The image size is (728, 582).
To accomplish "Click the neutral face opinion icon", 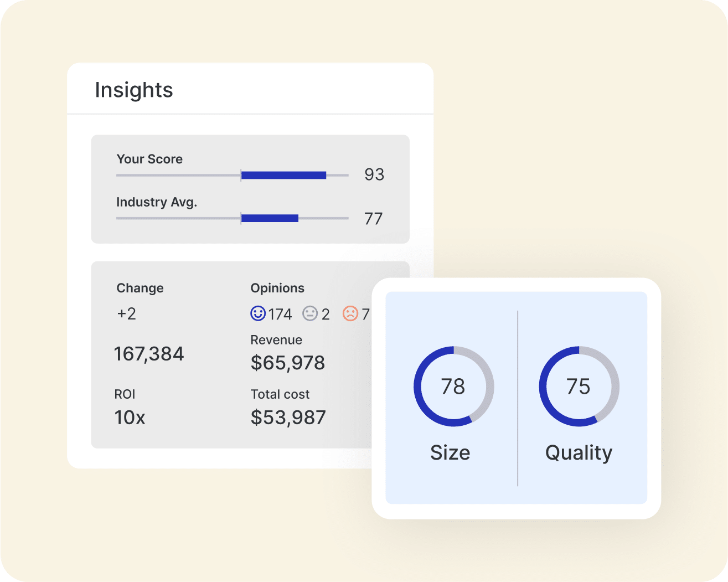I will (x=310, y=314).
